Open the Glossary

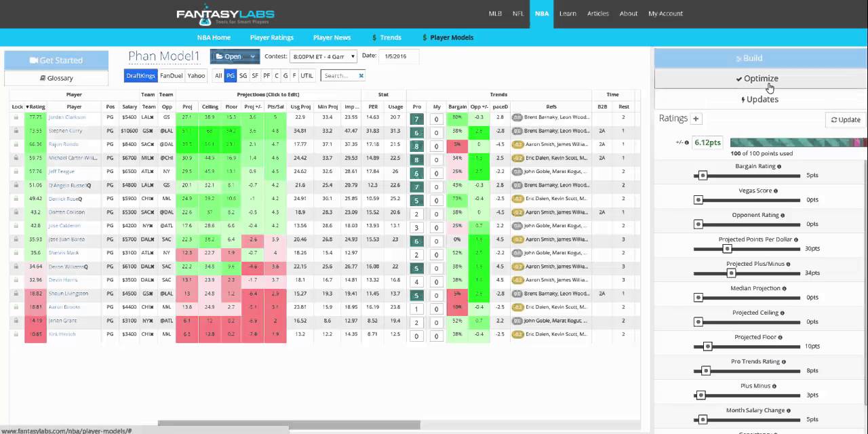(x=56, y=78)
